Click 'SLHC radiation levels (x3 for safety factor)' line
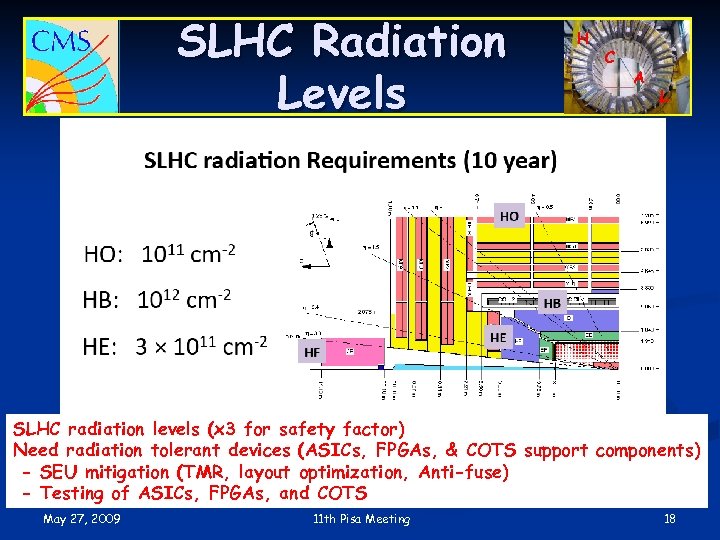This screenshot has width=720, height=540. 209,429
